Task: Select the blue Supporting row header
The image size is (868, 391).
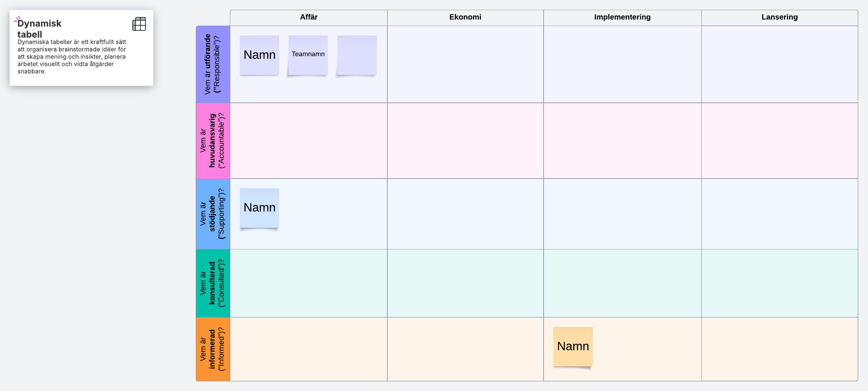Action: pyautogui.click(x=213, y=214)
